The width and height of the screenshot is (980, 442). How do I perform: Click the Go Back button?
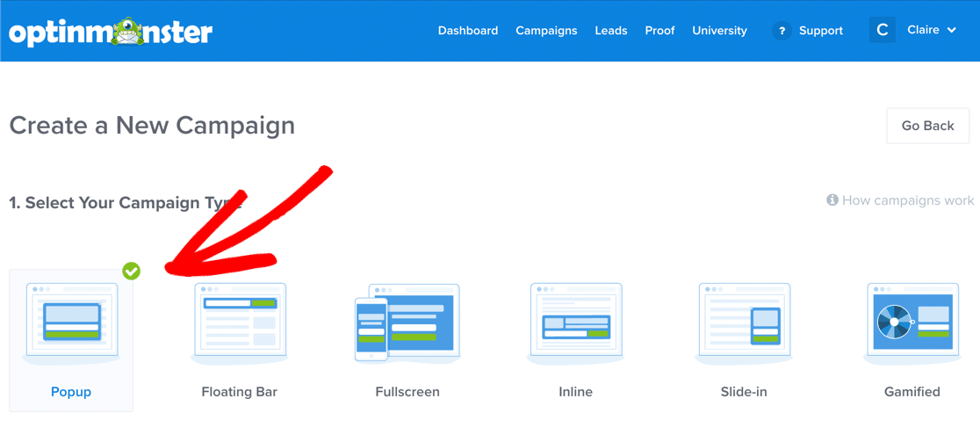(927, 126)
